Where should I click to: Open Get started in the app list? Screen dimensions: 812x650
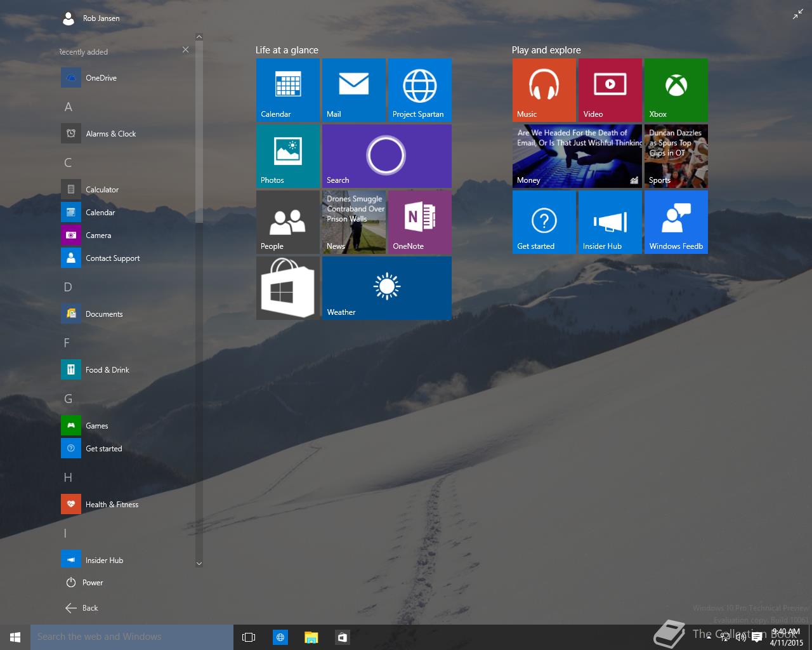[126, 449]
